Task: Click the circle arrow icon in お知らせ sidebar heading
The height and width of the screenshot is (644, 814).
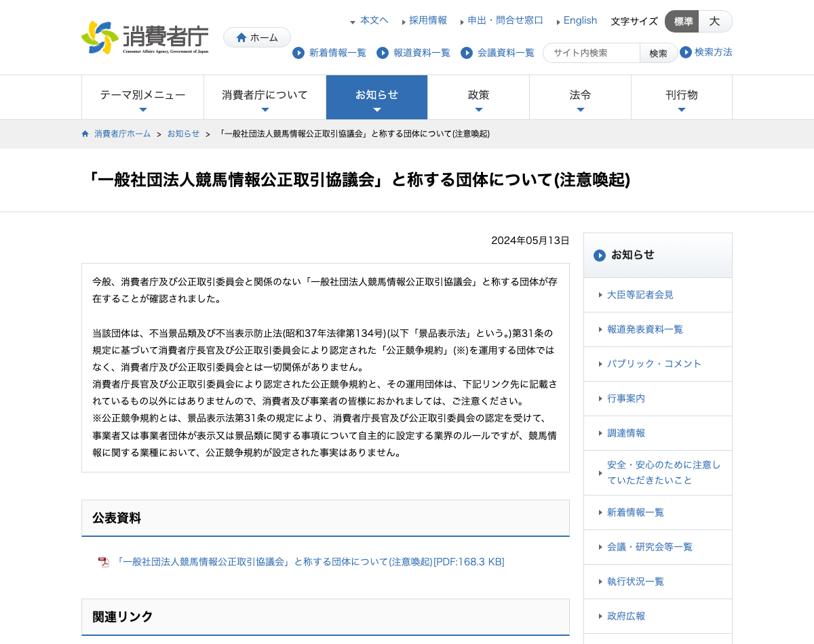Action: tap(600, 256)
